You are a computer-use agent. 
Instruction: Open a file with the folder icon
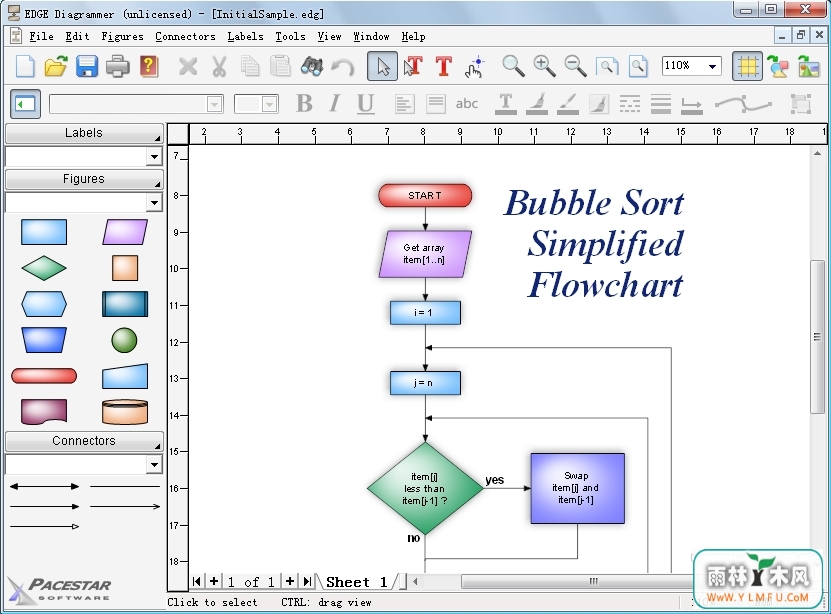tap(56, 67)
